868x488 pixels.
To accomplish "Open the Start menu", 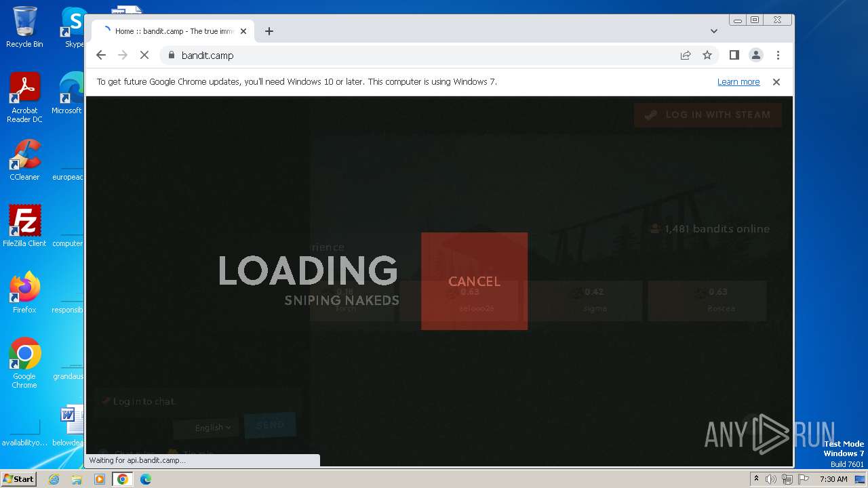I will [x=19, y=479].
